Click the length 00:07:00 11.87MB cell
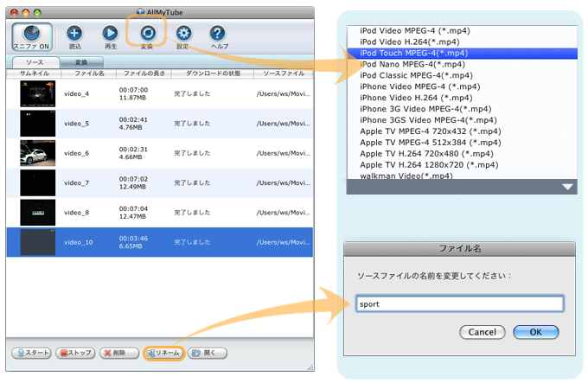 tap(133, 93)
